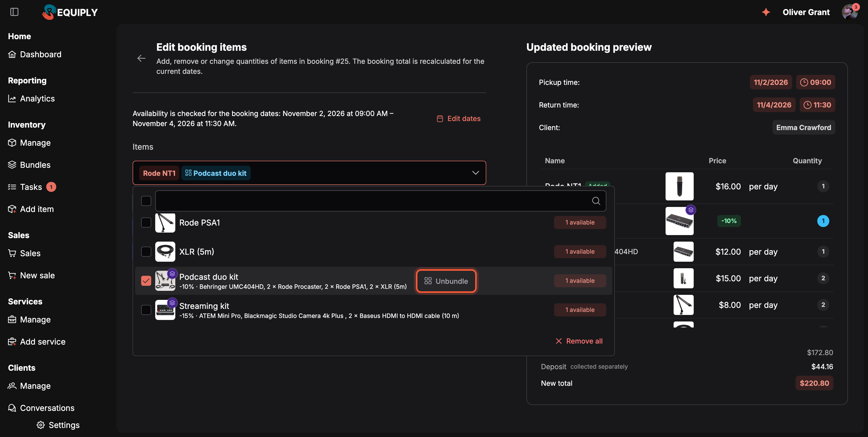Go back using the left arrow
This screenshot has width=868, height=437.
point(141,58)
